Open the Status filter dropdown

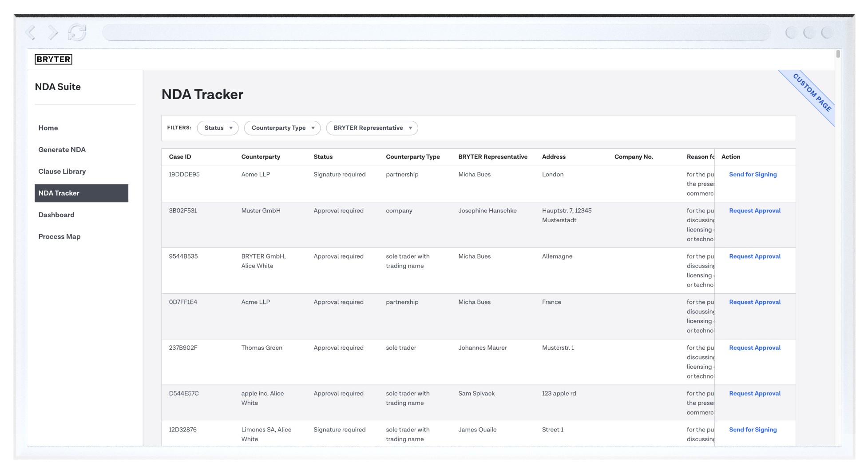[x=218, y=128]
